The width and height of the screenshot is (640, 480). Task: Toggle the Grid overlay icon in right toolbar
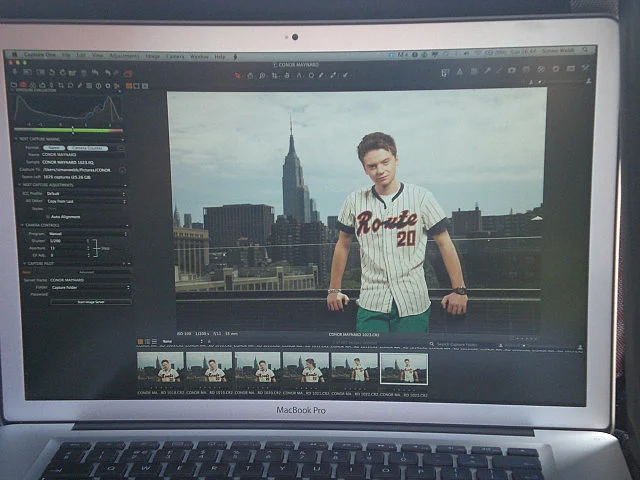click(473, 71)
